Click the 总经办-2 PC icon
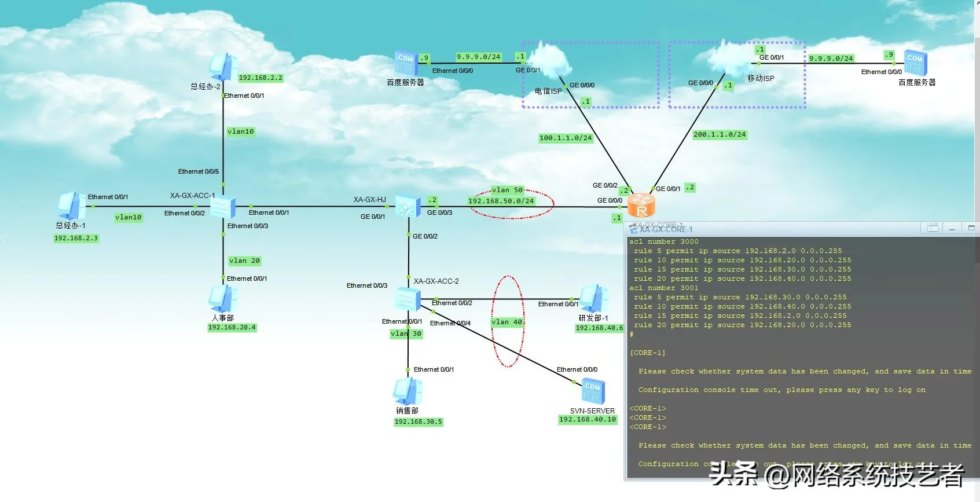This screenshot has width=980, height=502. coord(222,67)
